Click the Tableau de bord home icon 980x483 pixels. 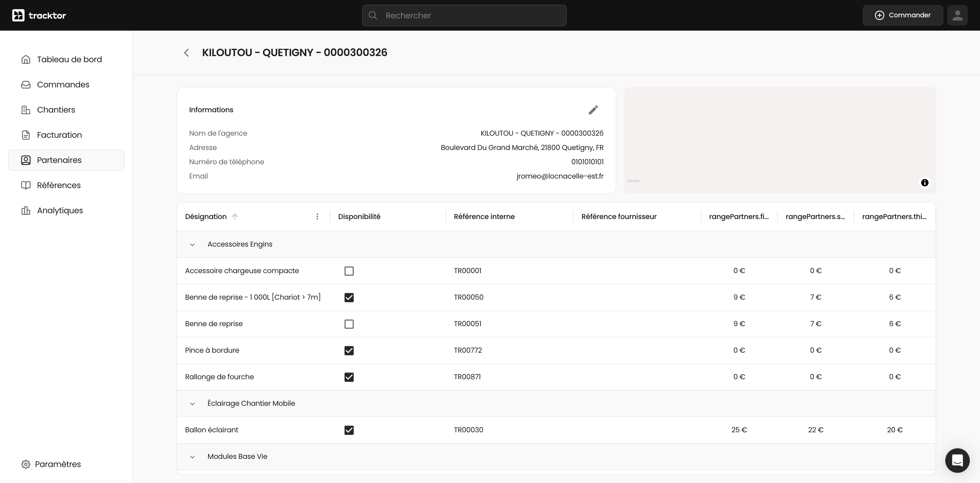(x=26, y=59)
